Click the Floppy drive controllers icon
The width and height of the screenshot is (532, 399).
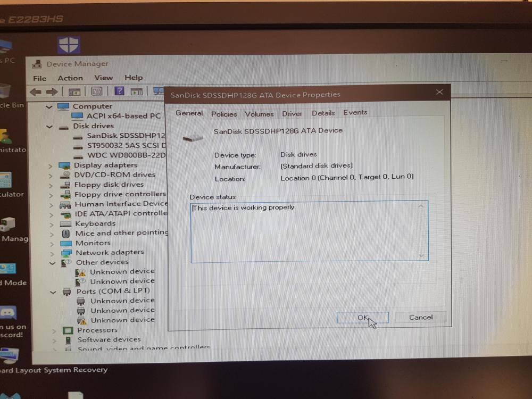coord(65,195)
